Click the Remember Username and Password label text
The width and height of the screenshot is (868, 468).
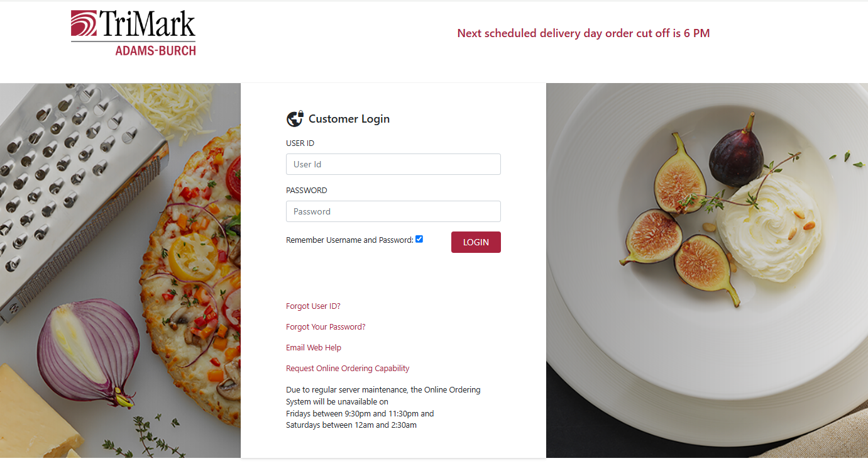tap(349, 240)
